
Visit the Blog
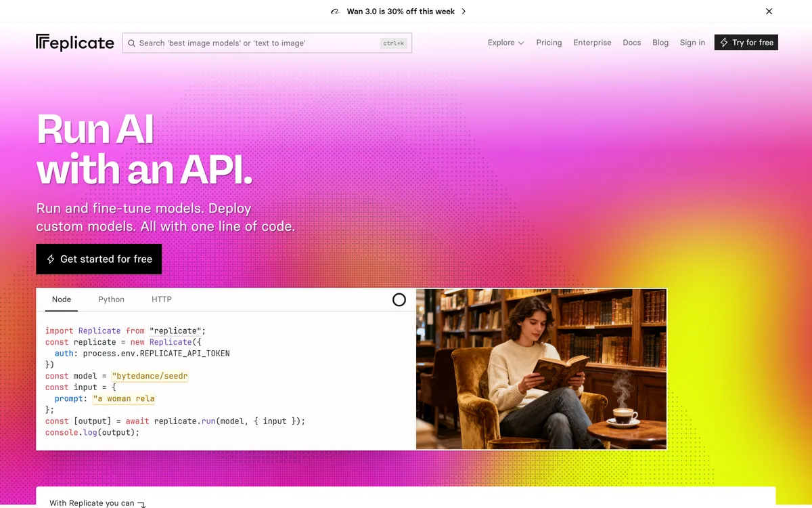660,43
